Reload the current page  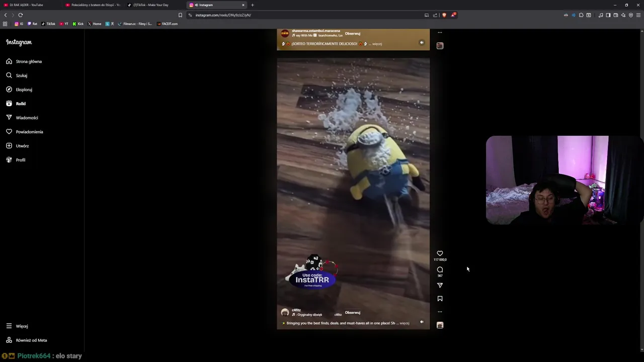pyautogui.click(x=21, y=15)
